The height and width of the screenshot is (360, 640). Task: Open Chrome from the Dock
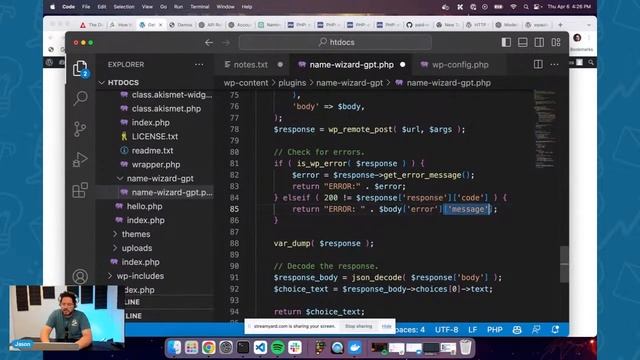click(208, 347)
